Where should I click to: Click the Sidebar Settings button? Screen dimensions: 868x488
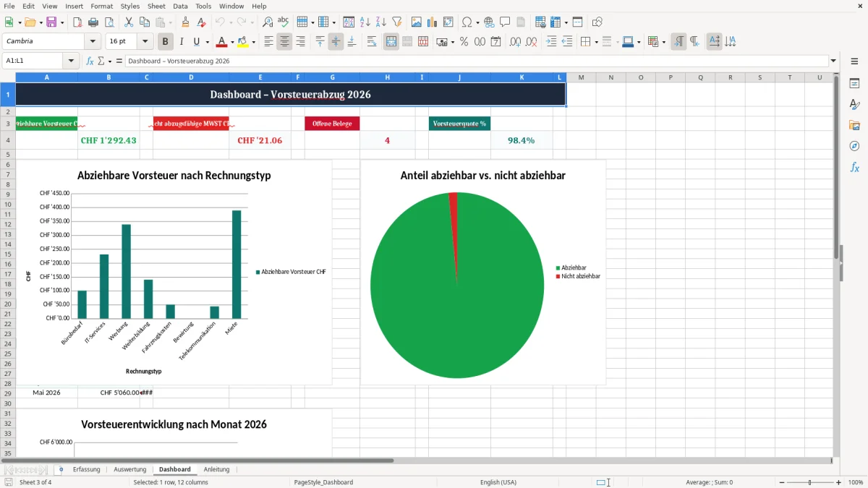click(x=854, y=61)
